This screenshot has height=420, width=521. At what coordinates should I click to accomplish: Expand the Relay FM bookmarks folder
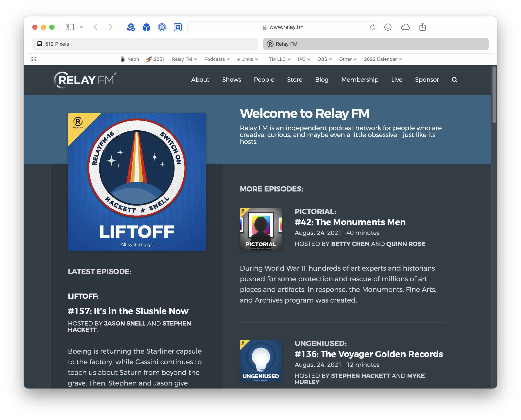coord(184,59)
